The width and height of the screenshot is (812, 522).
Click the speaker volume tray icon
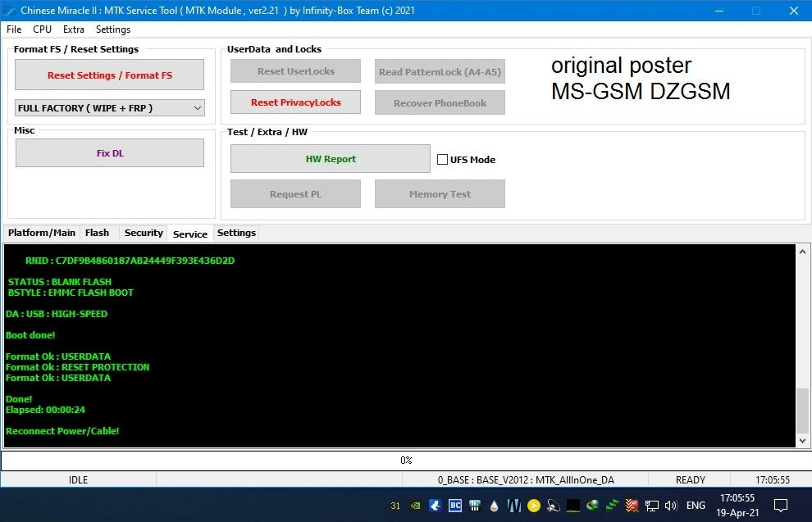(671, 506)
